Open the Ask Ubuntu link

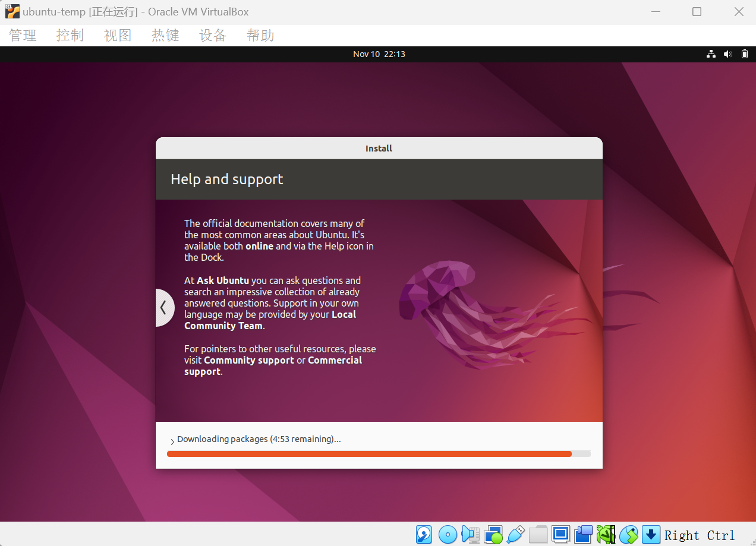tap(223, 280)
